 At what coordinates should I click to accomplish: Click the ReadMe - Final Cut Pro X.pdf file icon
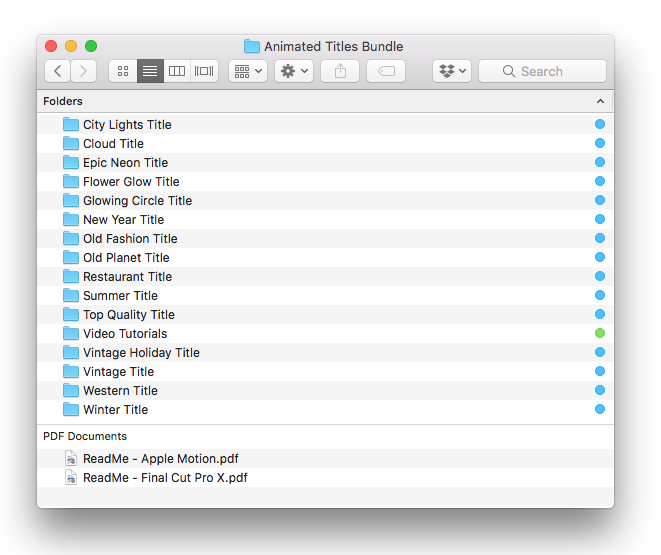tap(71, 477)
